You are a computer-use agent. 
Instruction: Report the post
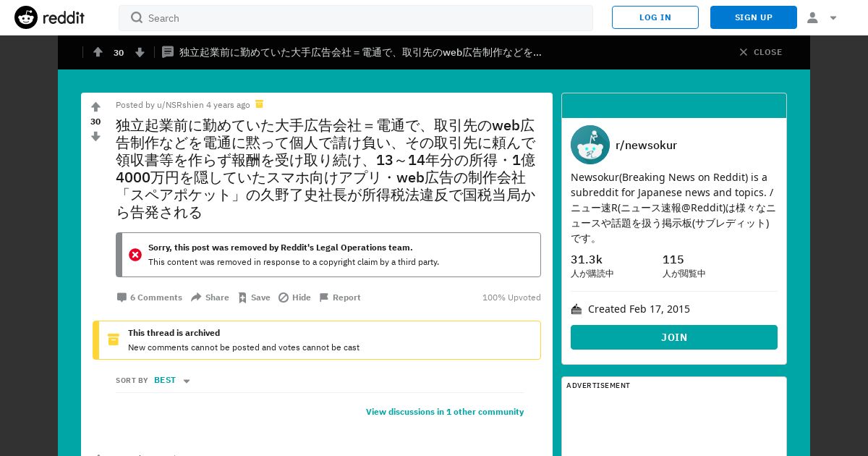point(339,297)
